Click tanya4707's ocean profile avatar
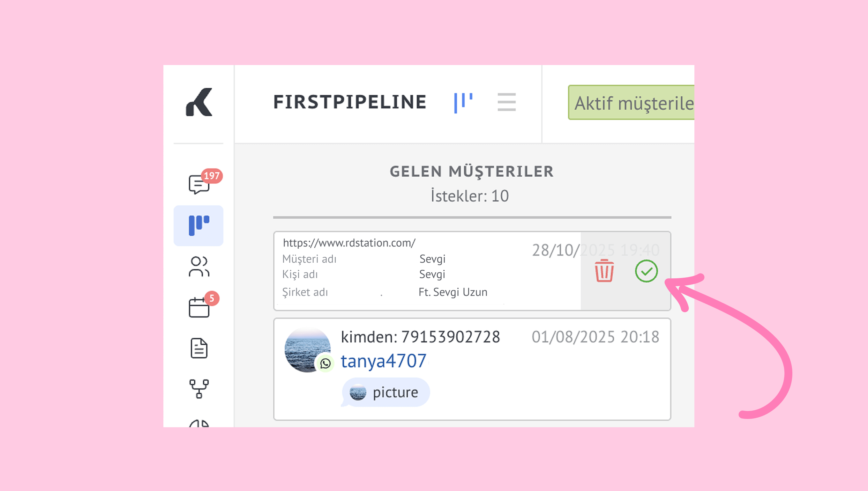The image size is (868, 491). click(307, 349)
